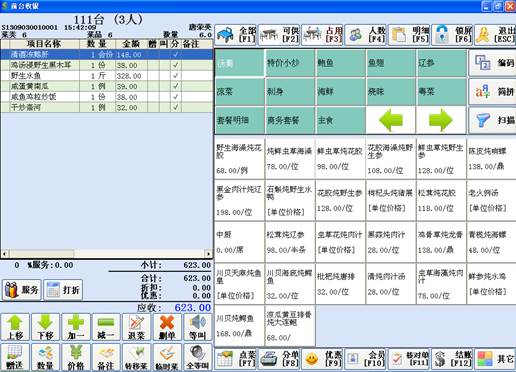Image resolution: width=516 pixels, height=372 pixels.
Task: Open checkout with 结账 F12 button
Action: click(x=452, y=359)
